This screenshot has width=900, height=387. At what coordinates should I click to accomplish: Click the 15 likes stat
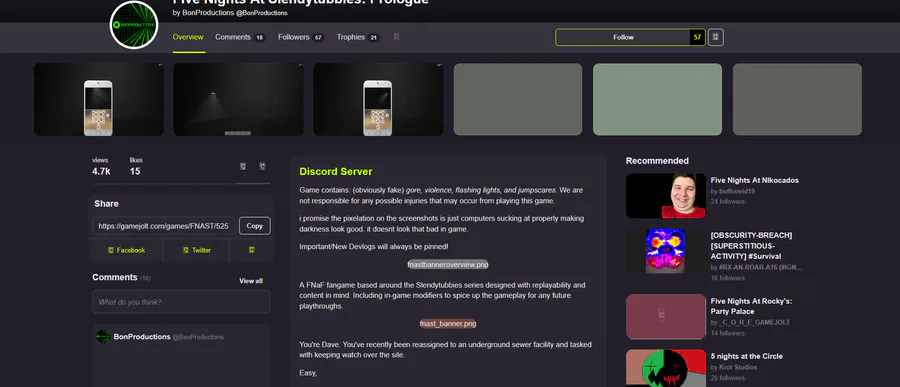point(135,167)
